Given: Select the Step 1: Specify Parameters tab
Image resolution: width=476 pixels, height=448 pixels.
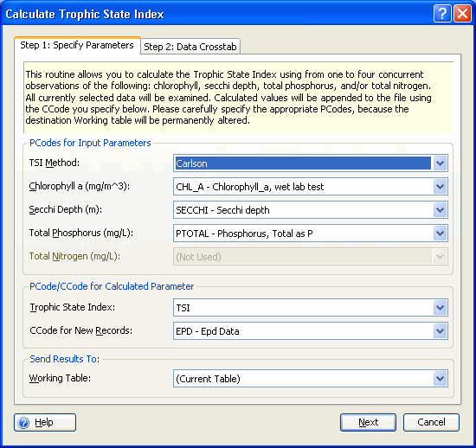Looking at the screenshot, I should tap(77, 45).
